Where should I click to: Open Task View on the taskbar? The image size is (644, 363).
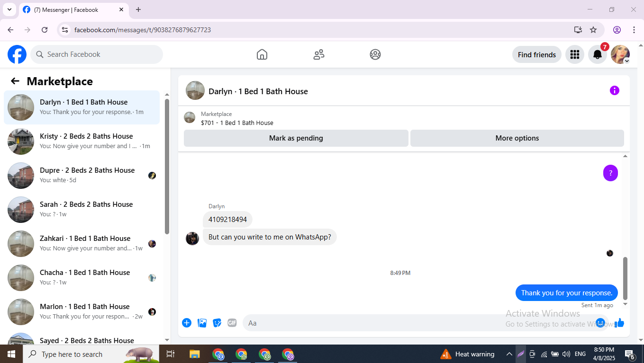(171, 354)
